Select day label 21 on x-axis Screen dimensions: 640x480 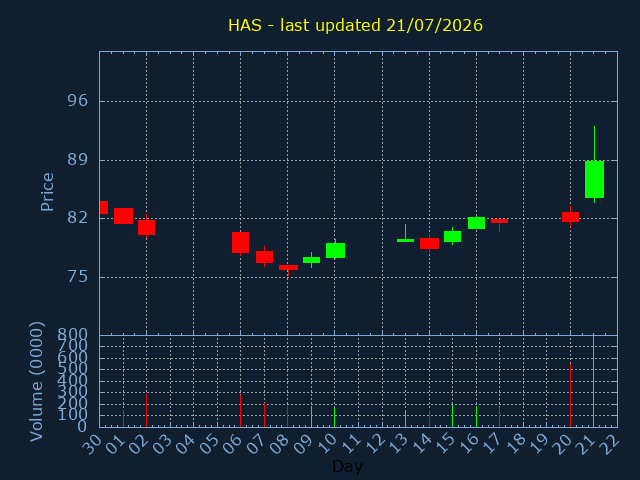(587, 443)
